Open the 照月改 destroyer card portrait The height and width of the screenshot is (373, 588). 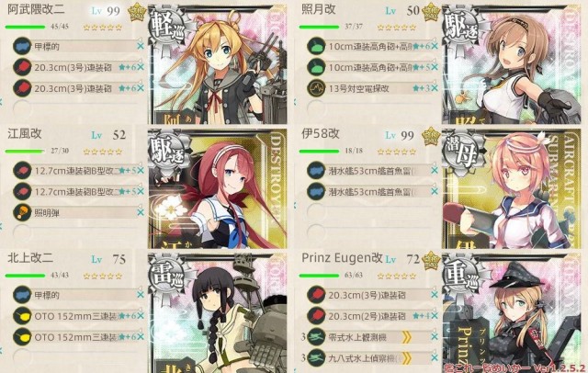click(x=512, y=64)
